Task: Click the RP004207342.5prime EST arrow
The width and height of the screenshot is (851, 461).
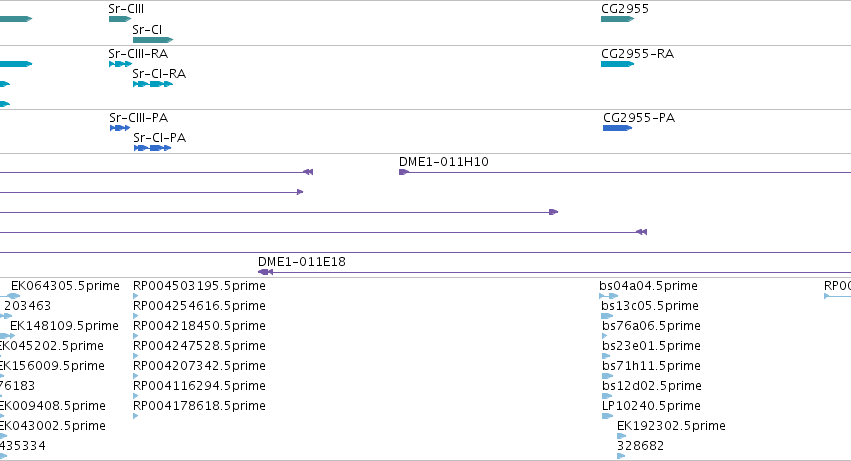Action: tap(136, 376)
